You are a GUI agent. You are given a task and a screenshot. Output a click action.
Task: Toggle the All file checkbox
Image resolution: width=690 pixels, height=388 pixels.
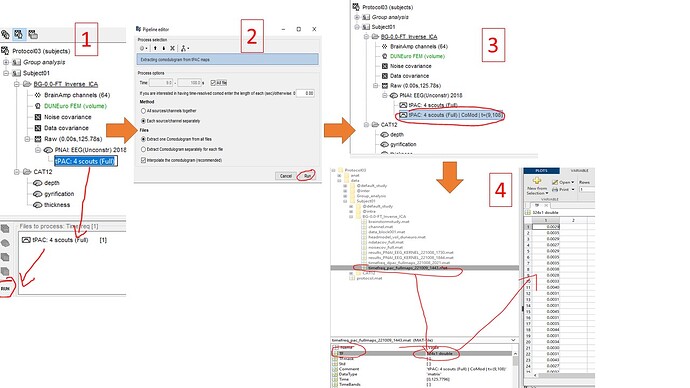pyautogui.click(x=213, y=83)
